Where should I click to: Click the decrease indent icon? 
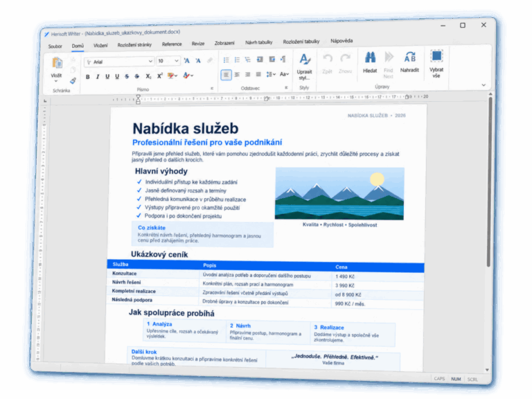(260, 60)
